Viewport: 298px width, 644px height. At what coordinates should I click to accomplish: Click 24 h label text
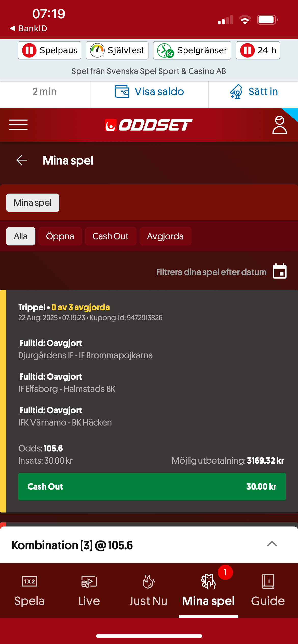(267, 50)
